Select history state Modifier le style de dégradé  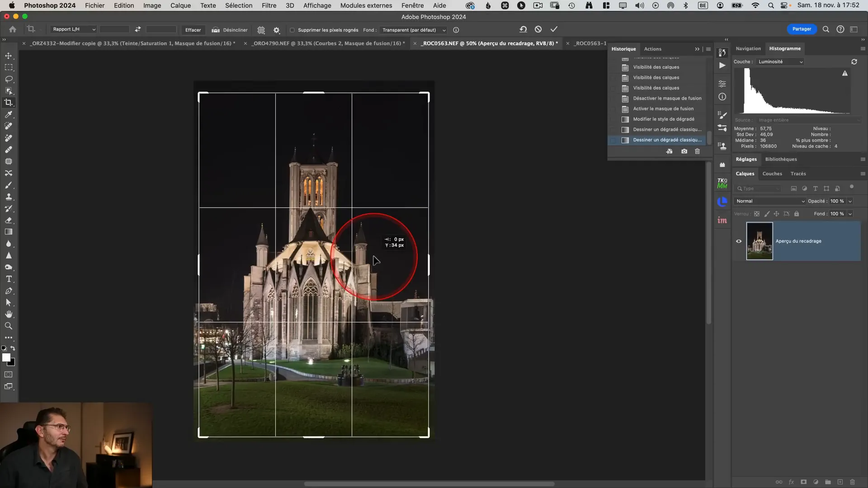[x=663, y=119]
